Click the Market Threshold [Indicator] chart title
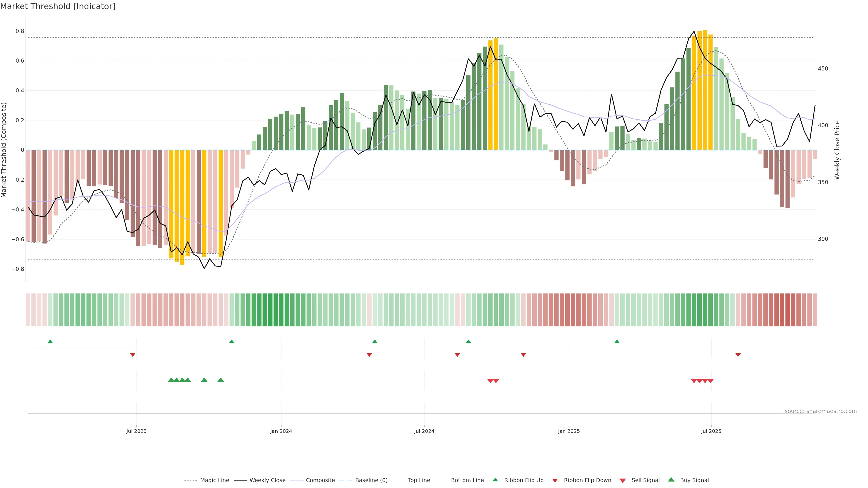 (x=58, y=6)
